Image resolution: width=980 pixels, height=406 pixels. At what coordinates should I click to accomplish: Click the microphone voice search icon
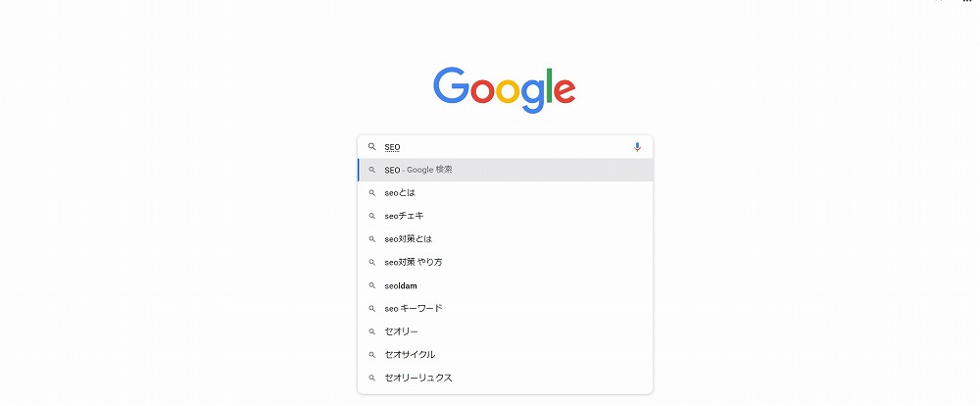[637, 147]
